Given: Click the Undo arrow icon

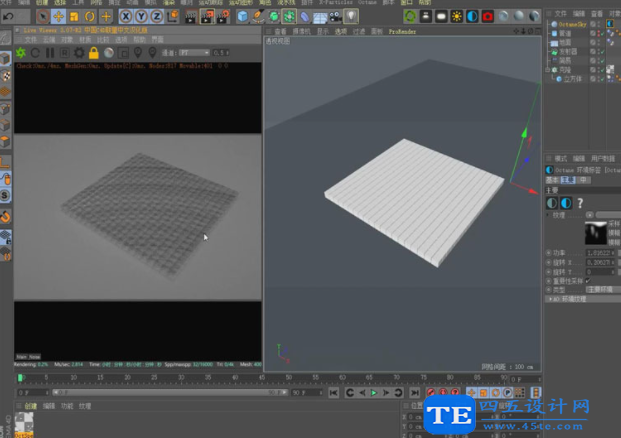Looking at the screenshot, I should (x=8, y=17).
